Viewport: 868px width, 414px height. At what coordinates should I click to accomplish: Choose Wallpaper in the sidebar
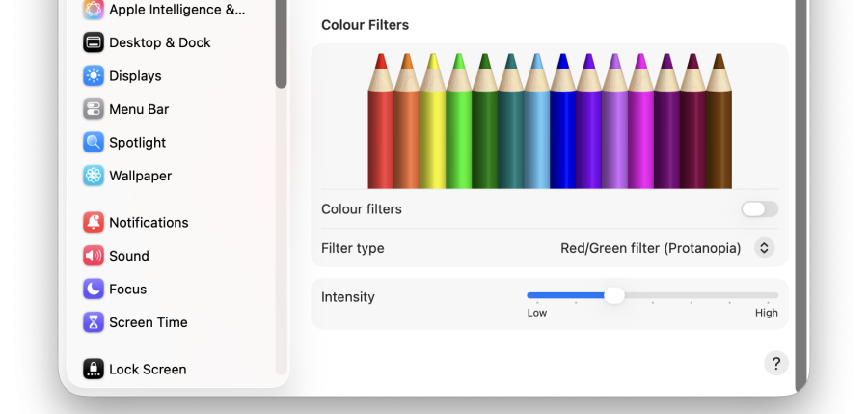tap(140, 176)
